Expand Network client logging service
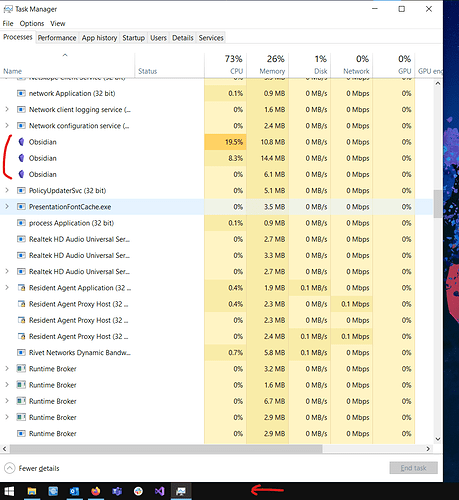The height and width of the screenshot is (500, 459). click(7, 109)
